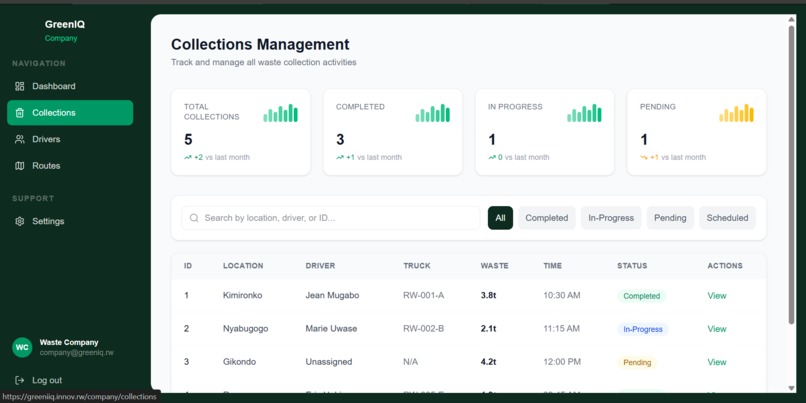The image size is (806, 403).
Task: Click the Settings gear icon
Action: point(20,221)
